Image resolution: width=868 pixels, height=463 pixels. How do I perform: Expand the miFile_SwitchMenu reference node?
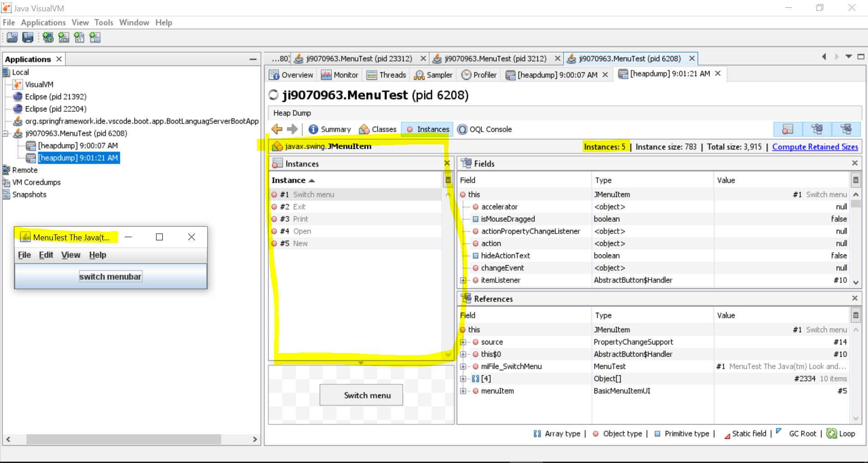(463, 367)
